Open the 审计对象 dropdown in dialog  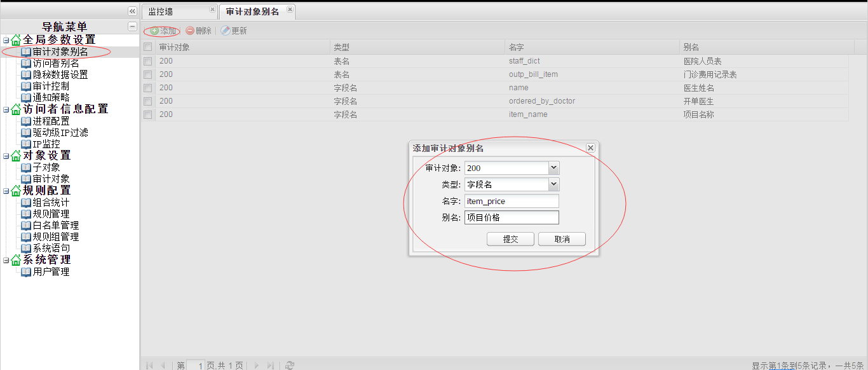tap(553, 168)
